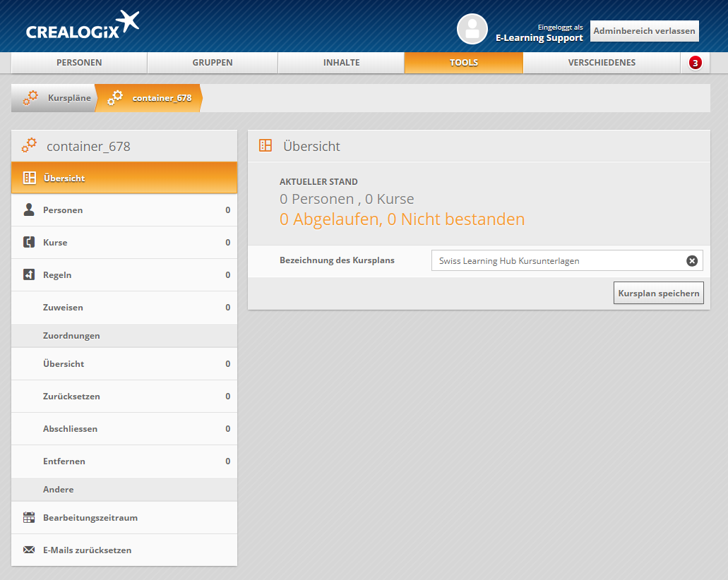Click the user profile avatar icon
This screenshot has width=728, height=580.
click(x=472, y=29)
